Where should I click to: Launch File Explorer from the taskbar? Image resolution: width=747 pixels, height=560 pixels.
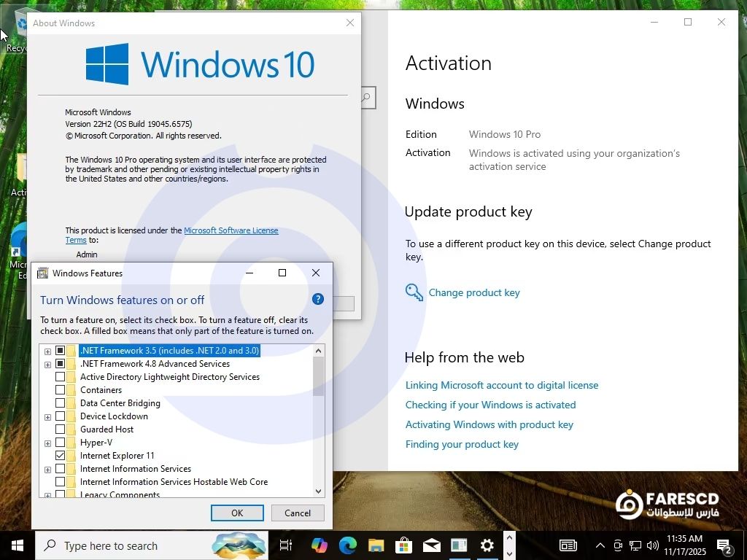point(376,545)
